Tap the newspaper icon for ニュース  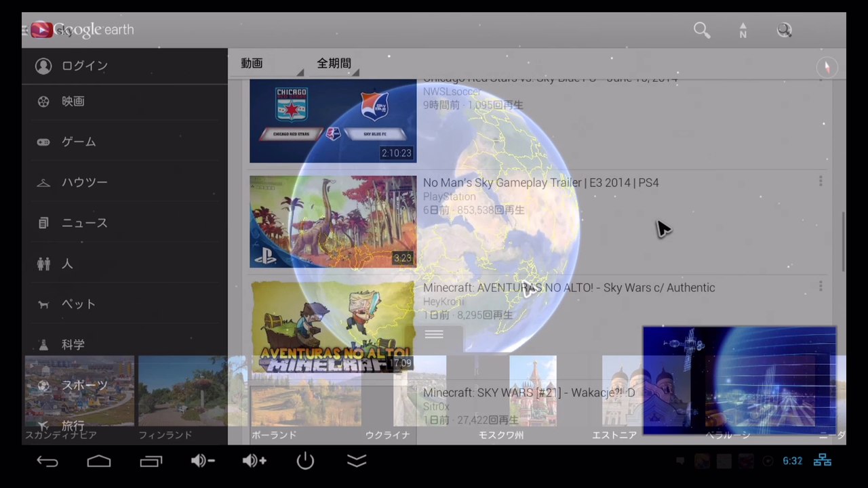point(43,223)
